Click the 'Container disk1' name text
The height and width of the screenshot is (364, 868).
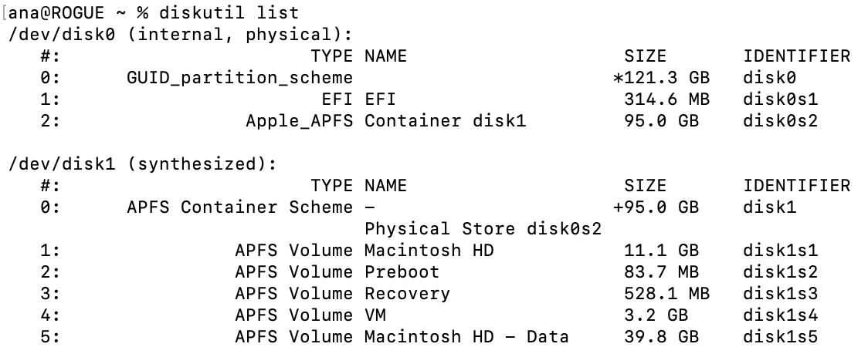(x=445, y=121)
